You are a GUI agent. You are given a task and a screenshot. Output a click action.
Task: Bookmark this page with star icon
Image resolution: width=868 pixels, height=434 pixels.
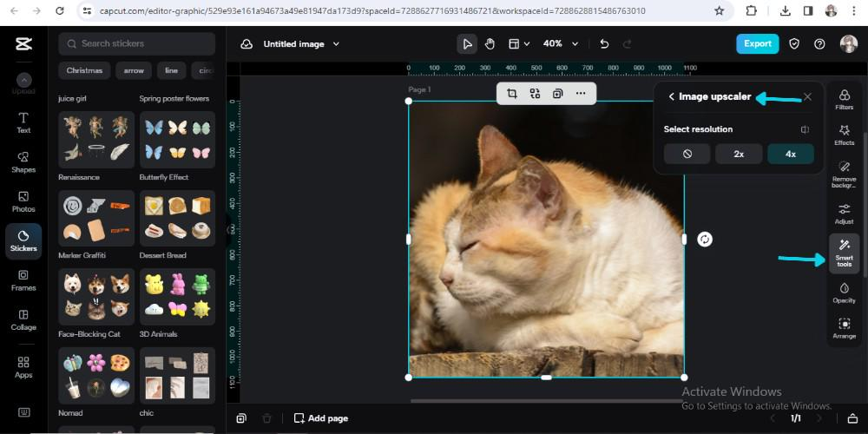[719, 10]
